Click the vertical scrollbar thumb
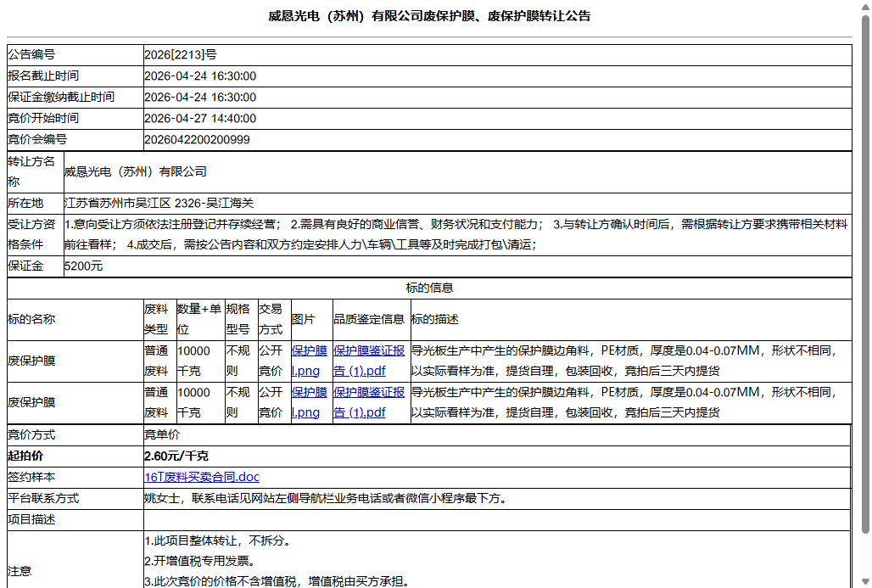Screen dimensions: 872x588 click(865, 274)
